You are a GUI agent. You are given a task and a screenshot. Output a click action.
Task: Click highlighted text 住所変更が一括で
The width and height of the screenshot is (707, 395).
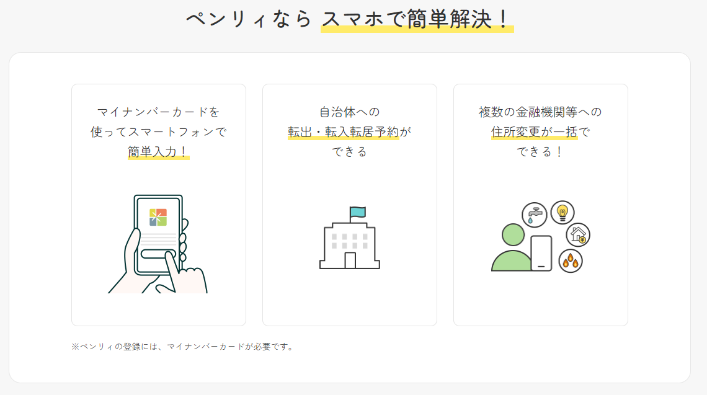[540, 132]
